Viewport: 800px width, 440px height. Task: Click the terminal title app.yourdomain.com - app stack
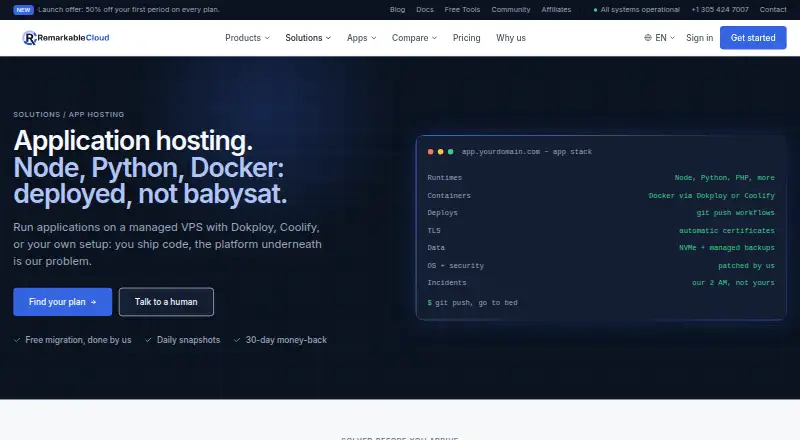pyautogui.click(x=527, y=152)
